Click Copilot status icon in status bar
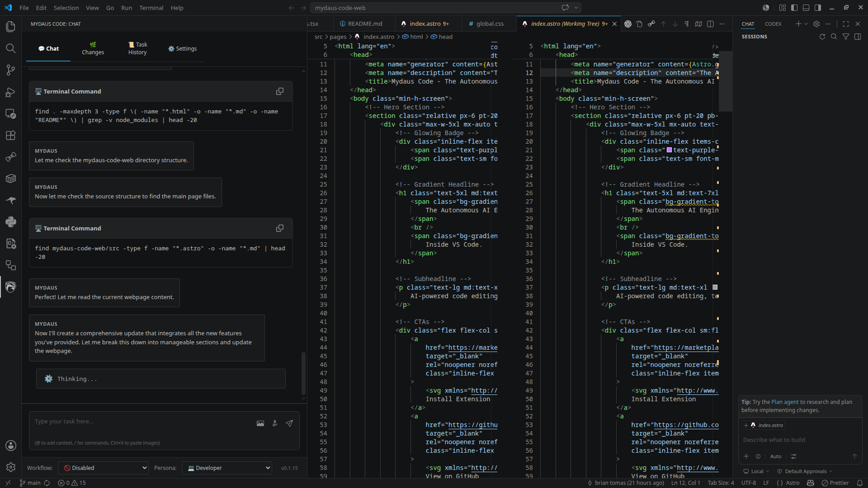The image size is (868, 488). point(811,483)
